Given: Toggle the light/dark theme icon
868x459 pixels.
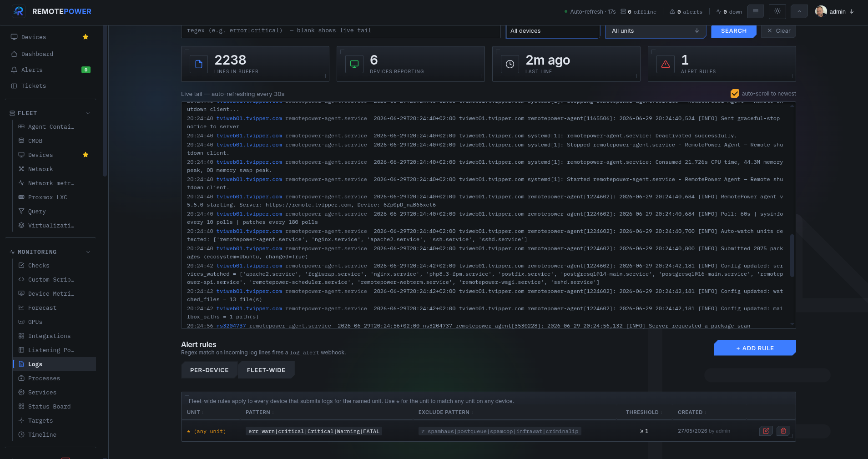Looking at the screenshot, I should point(777,11).
